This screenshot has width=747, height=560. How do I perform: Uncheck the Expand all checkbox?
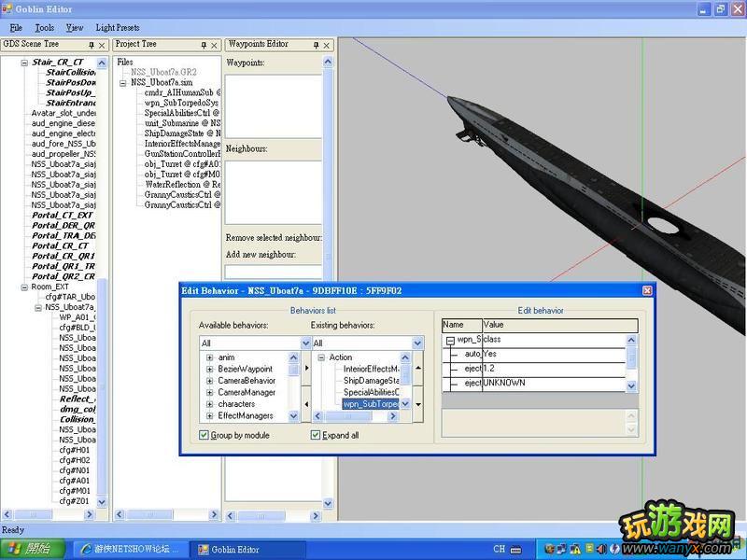point(317,436)
